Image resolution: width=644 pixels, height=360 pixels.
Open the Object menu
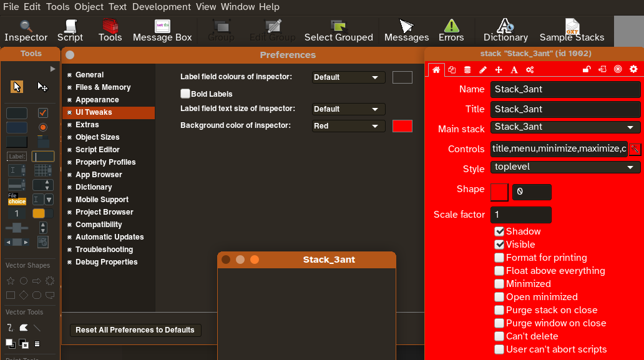(89, 7)
